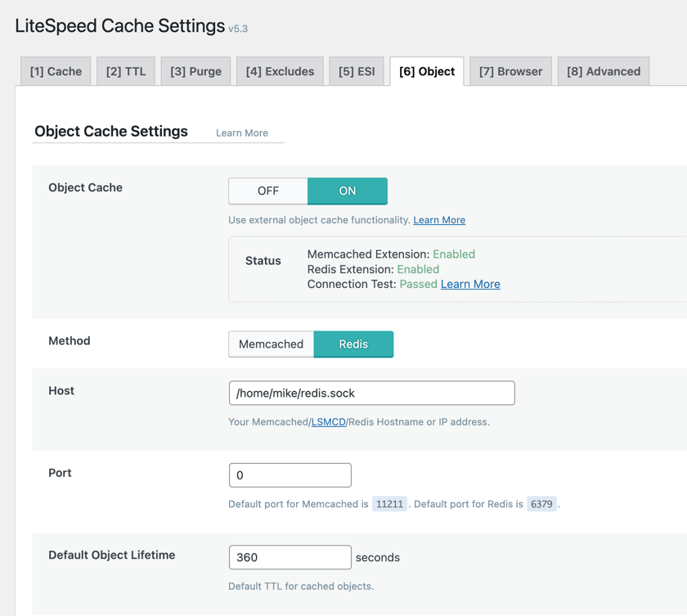
Task: Click the v5.3 version label
Action: [x=238, y=29]
